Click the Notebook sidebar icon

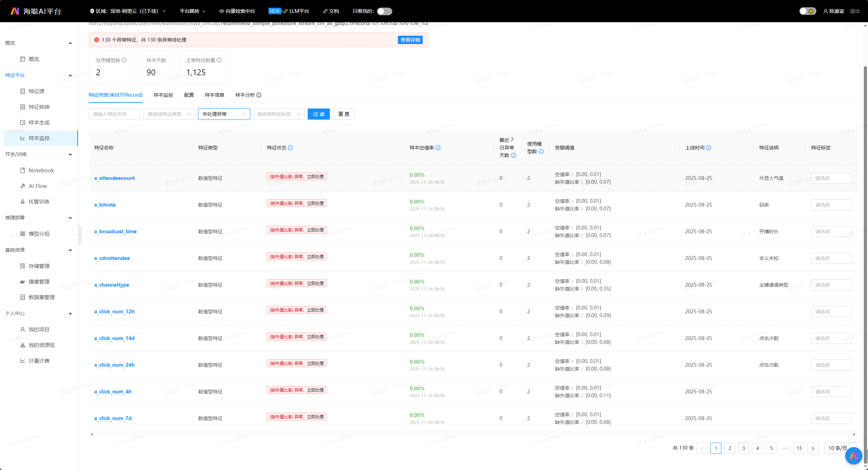click(23, 170)
